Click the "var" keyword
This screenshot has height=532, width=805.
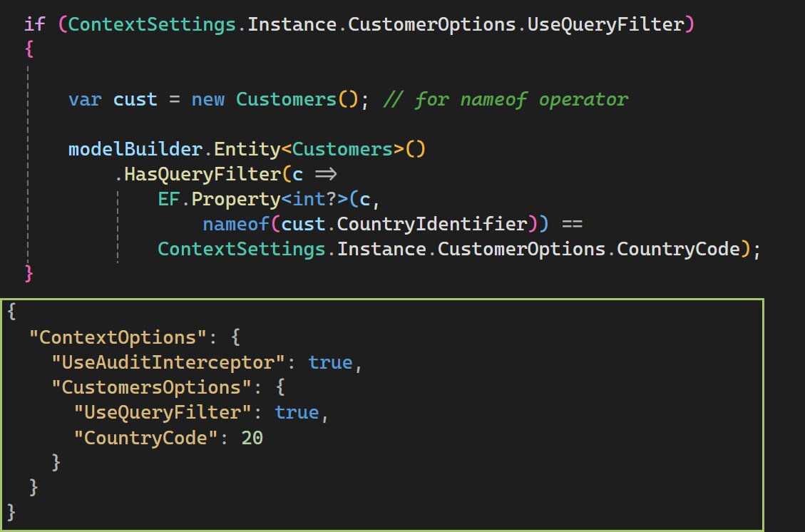pos(86,99)
